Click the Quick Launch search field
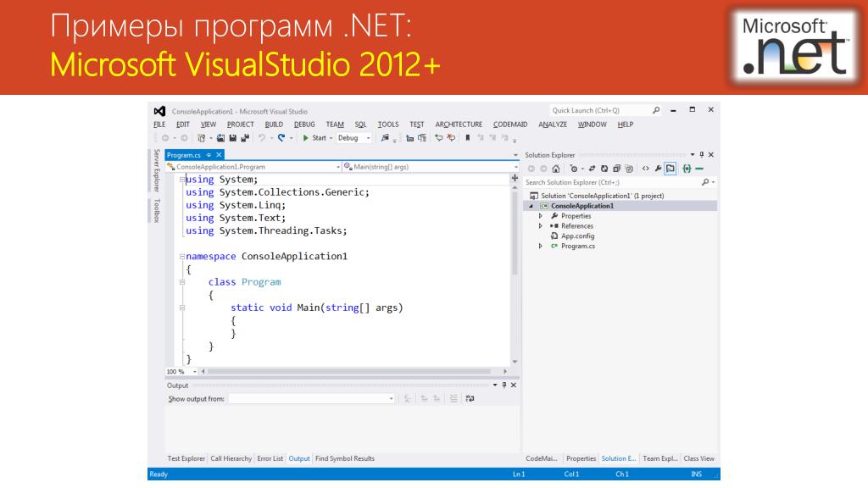The width and height of the screenshot is (868, 488). 605,111
